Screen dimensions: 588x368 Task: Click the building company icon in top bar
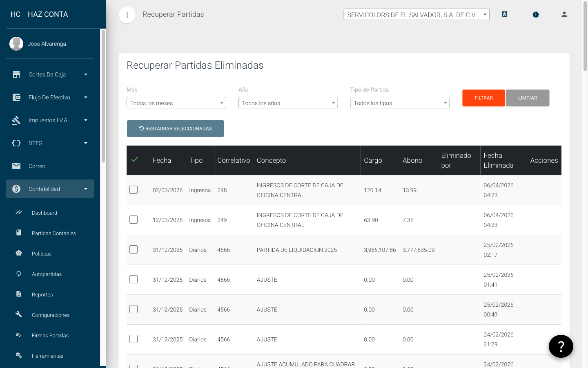click(505, 14)
